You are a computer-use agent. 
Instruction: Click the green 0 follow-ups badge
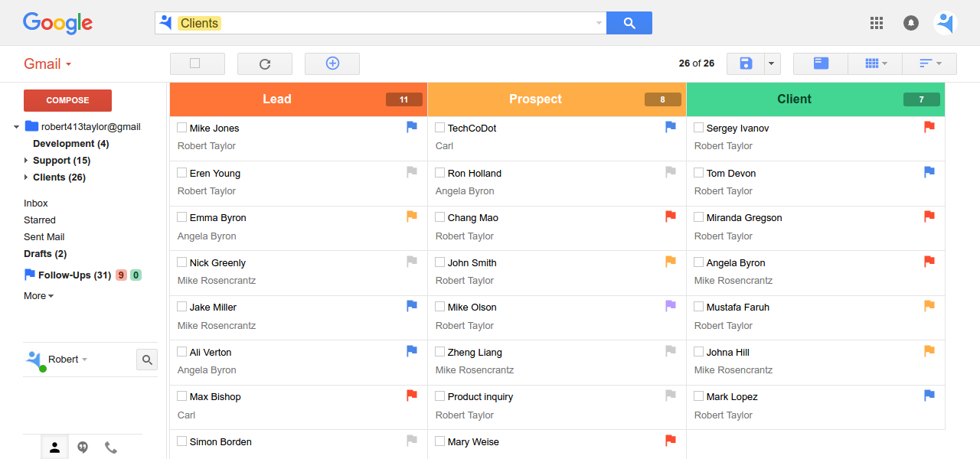[x=136, y=275]
